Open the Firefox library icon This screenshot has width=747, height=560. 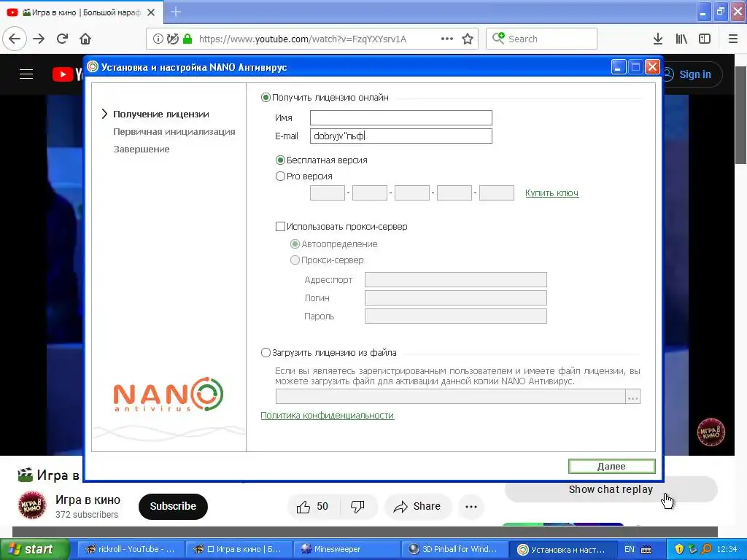click(x=681, y=39)
